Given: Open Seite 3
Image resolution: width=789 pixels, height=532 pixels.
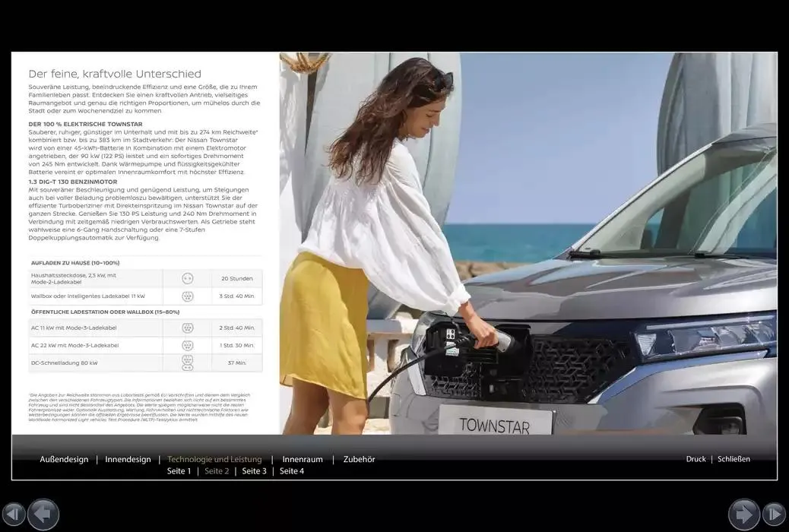Looking at the screenshot, I should [255, 470].
